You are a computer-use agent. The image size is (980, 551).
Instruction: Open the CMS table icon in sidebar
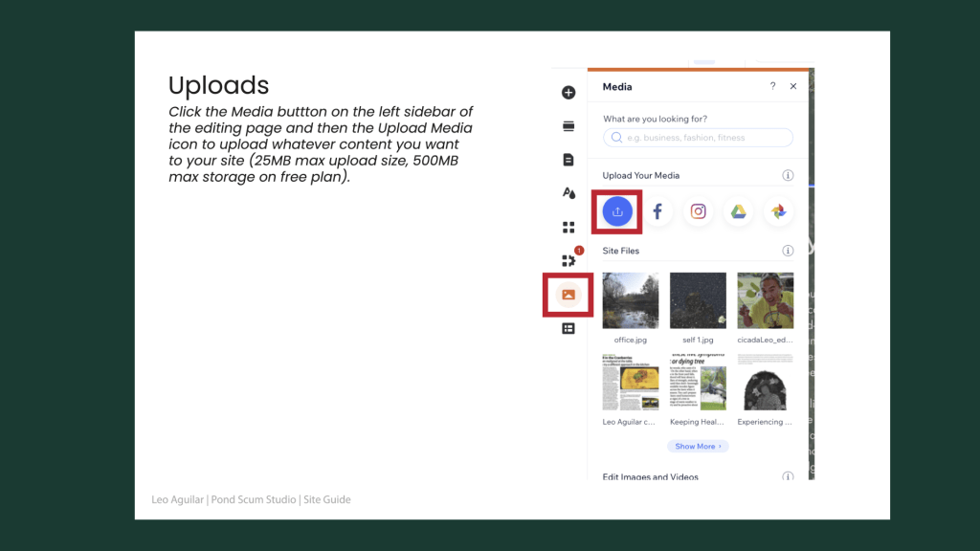pos(568,328)
